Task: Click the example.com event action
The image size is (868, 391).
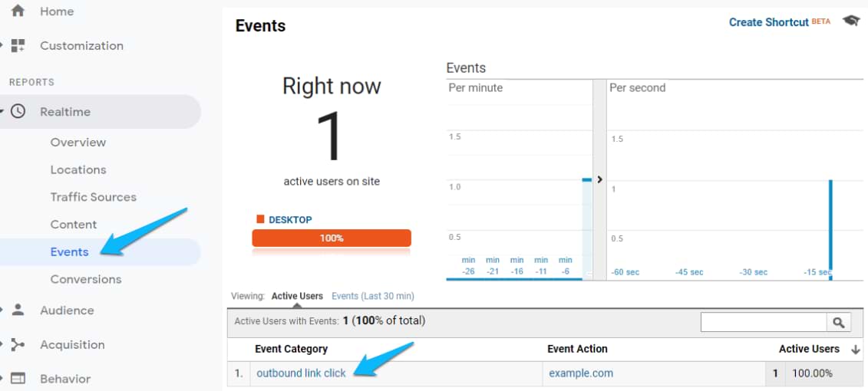Action: coord(580,373)
